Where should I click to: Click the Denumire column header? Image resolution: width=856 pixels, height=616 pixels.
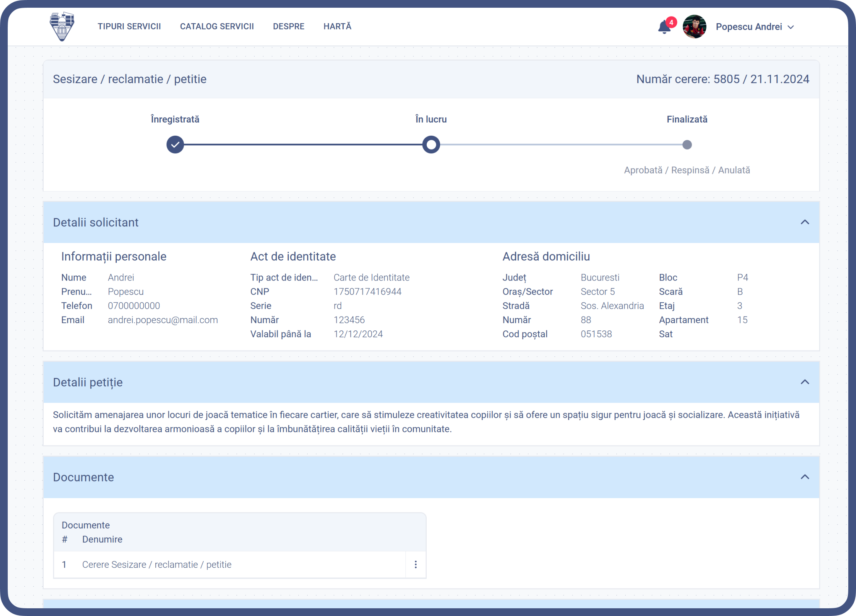[102, 539]
